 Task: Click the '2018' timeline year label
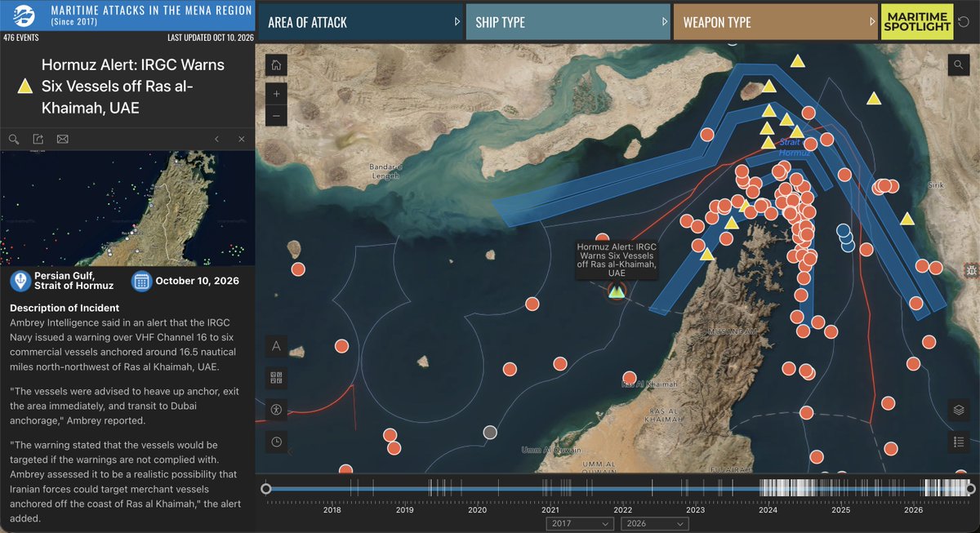pos(332,510)
